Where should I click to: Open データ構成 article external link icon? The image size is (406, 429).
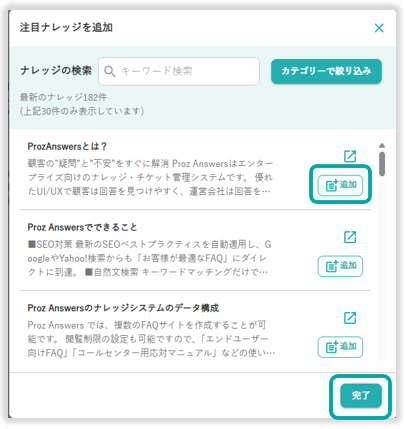click(350, 318)
